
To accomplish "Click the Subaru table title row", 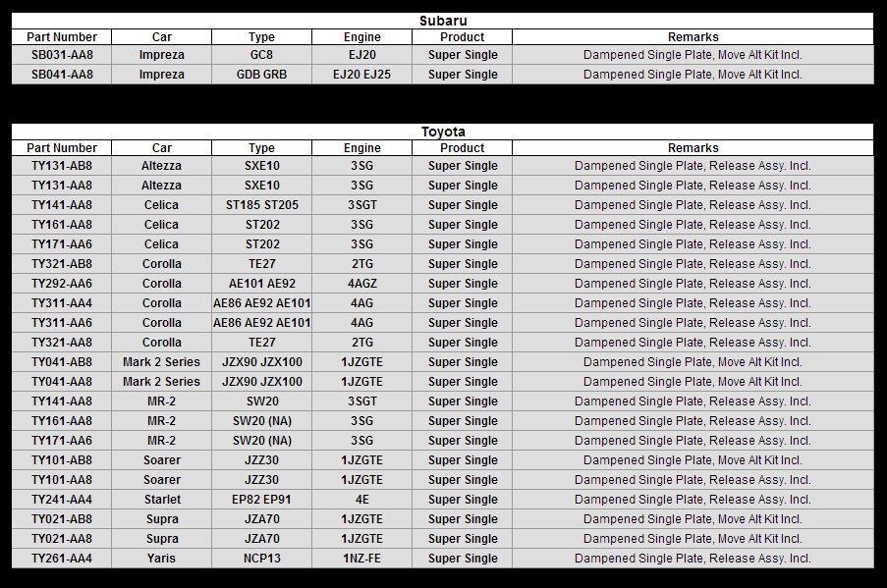I will [x=442, y=21].
